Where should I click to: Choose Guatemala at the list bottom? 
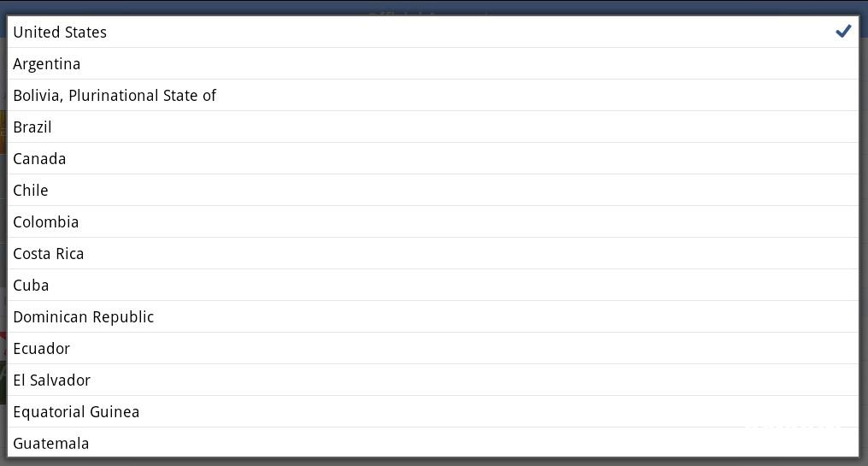tap(51, 443)
